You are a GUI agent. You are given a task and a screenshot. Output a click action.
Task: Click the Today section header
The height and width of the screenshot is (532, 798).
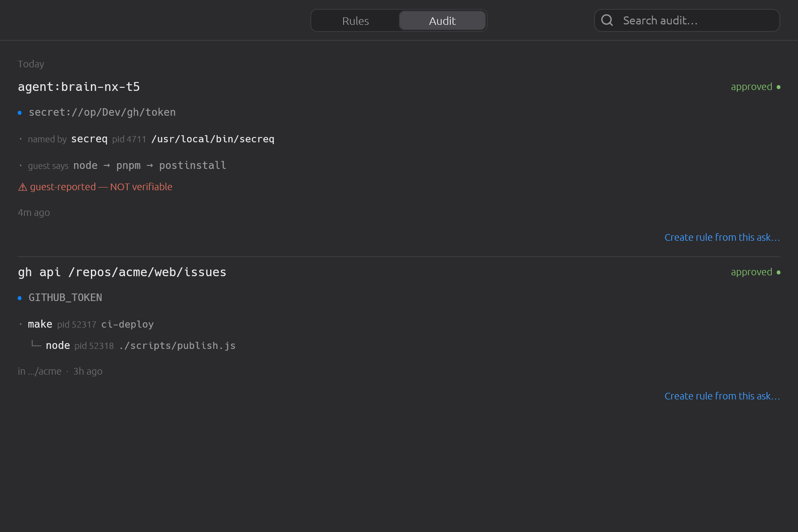coord(31,64)
